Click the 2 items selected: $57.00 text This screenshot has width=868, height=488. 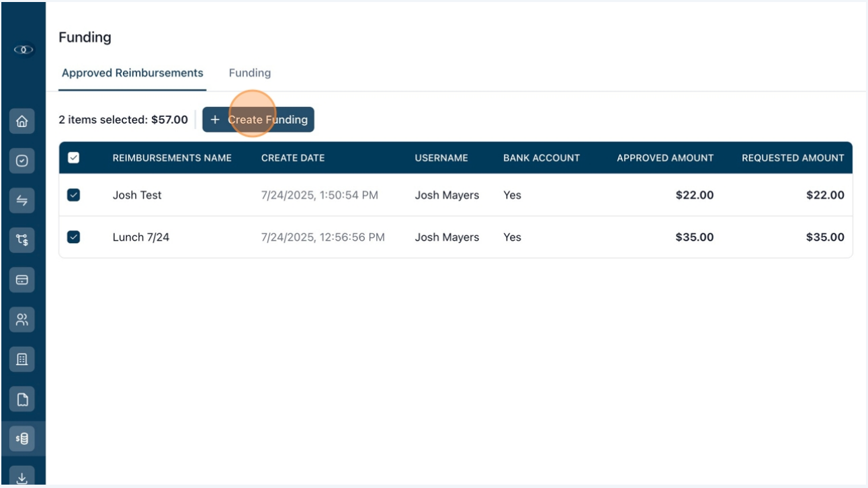pyautogui.click(x=123, y=120)
